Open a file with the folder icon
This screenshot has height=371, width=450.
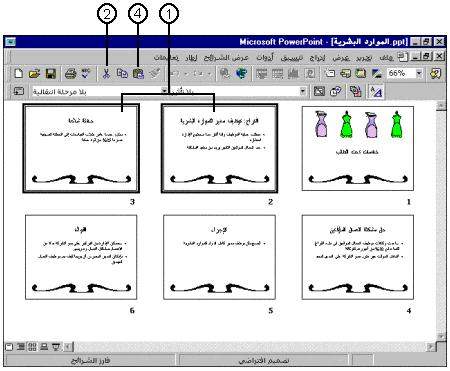click(x=34, y=73)
